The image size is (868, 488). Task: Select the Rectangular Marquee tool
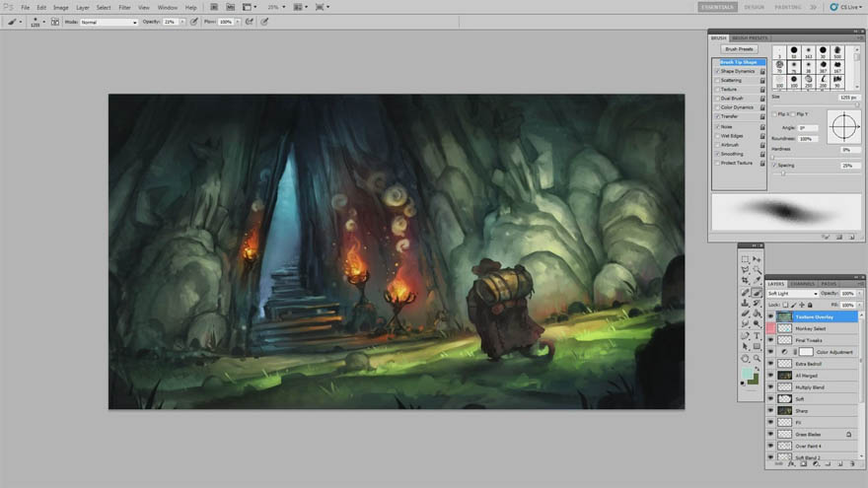click(745, 259)
